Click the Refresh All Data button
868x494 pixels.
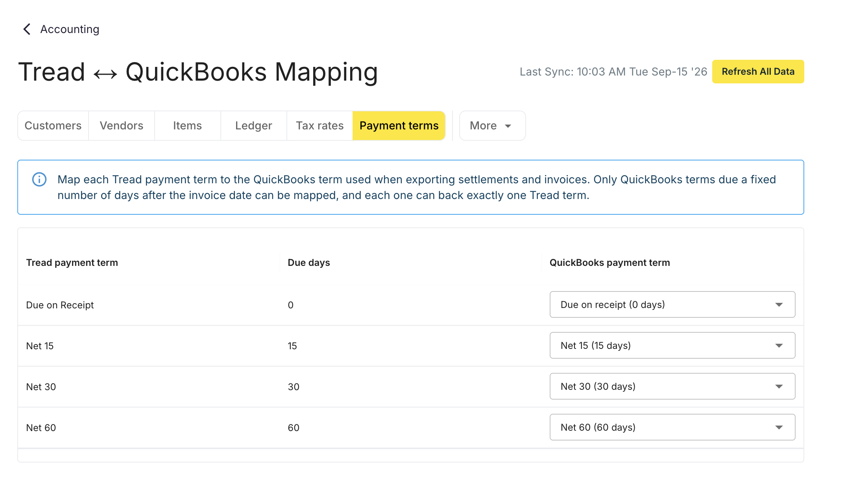[x=758, y=72]
